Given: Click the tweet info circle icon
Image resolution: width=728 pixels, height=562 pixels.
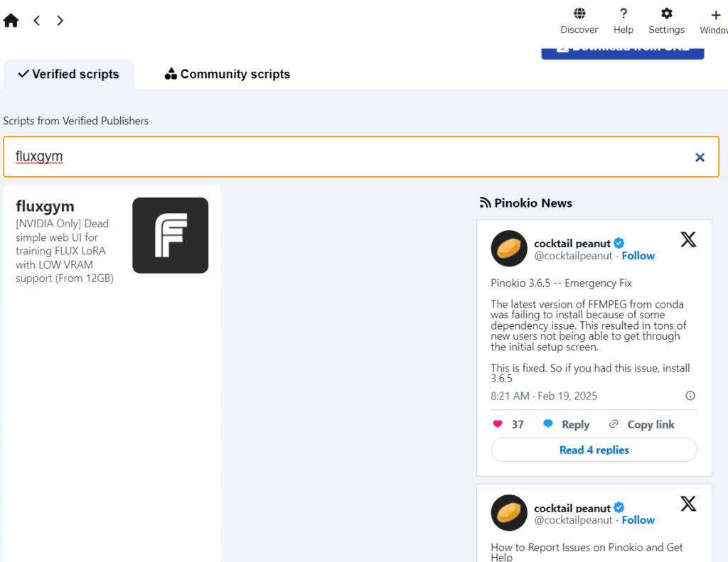Looking at the screenshot, I should tap(690, 396).
